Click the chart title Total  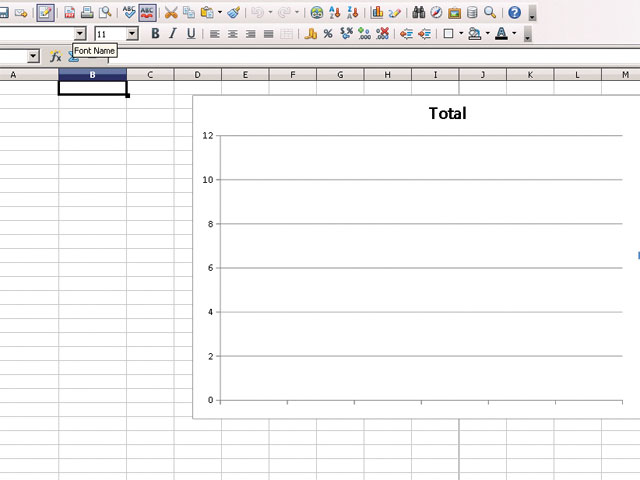point(447,113)
